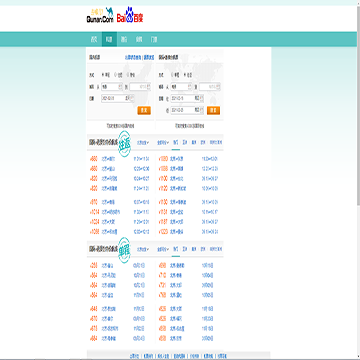
Task: Click the domestic destination city input
Action: [x=140, y=87]
